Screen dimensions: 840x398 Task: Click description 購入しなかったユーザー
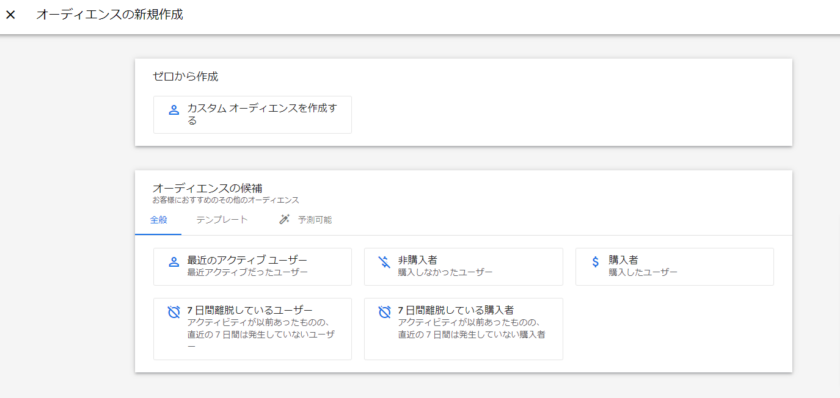(445, 272)
